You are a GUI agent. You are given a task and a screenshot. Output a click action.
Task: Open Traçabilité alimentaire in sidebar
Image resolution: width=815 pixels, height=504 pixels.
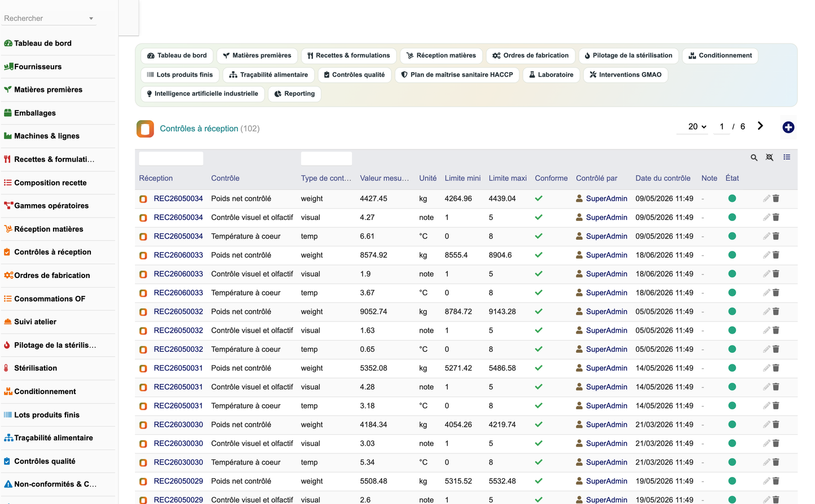click(54, 438)
